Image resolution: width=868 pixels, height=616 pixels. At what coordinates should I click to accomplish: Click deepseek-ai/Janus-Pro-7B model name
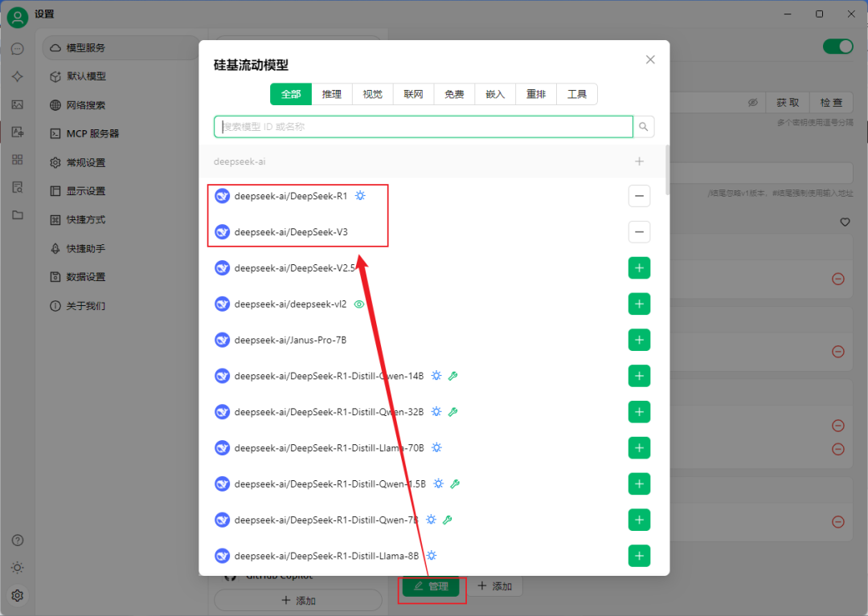click(x=291, y=340)
